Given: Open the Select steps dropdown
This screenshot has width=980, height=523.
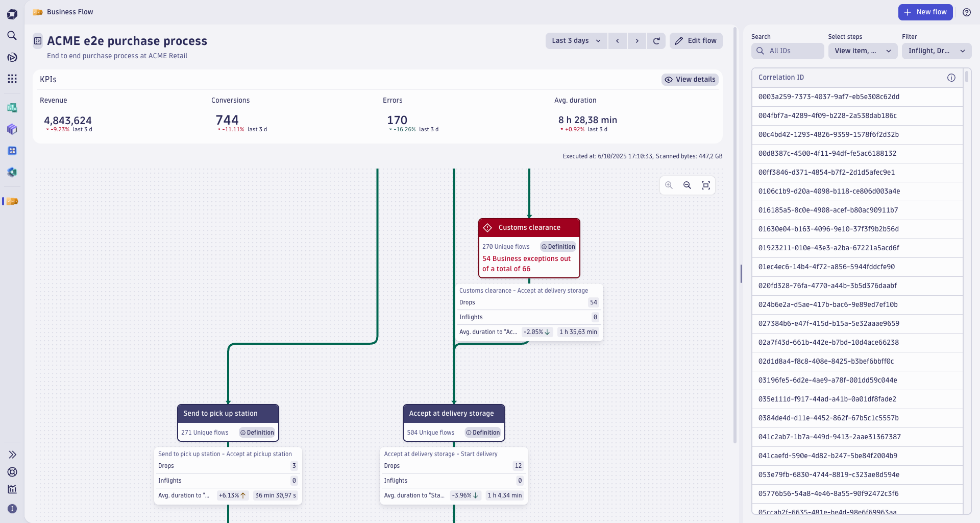Looking at the screenshot, I should 862,51.
